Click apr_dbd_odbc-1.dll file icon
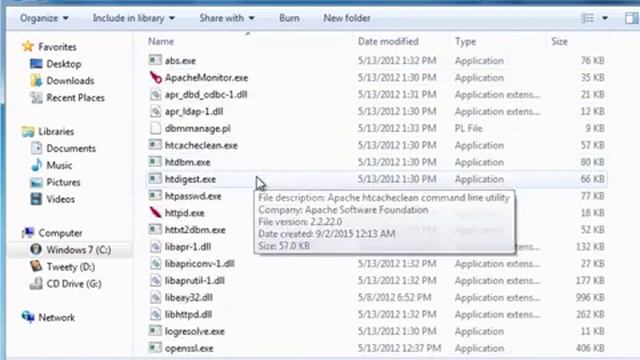Image resolution: width=640 pixels, height=360 pixels. pos(155,94)
